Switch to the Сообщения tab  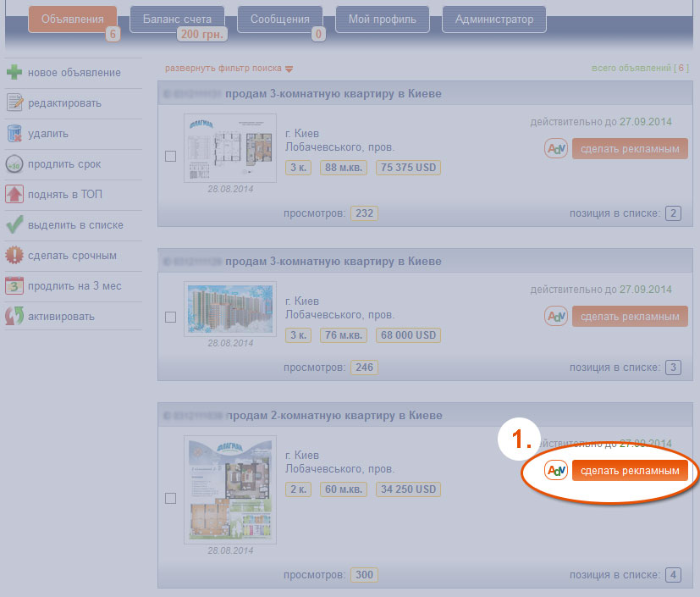(x=279, y=19)
